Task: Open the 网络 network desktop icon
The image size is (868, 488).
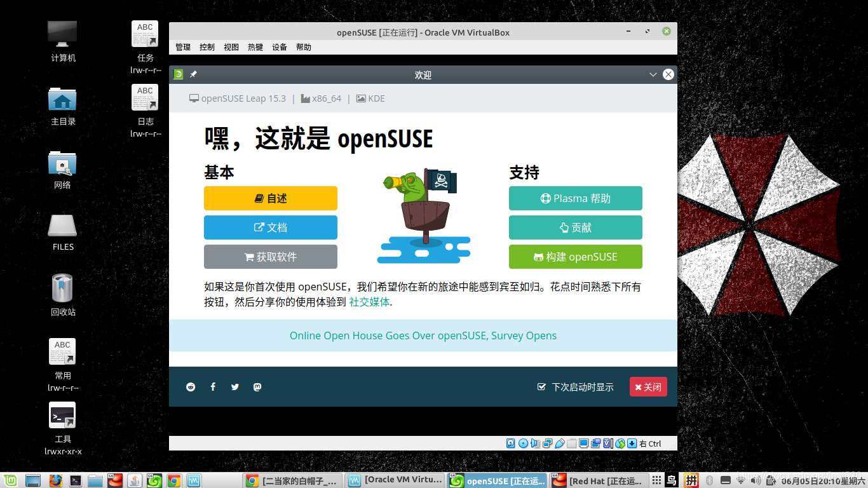Action: [x=63, y=170]
